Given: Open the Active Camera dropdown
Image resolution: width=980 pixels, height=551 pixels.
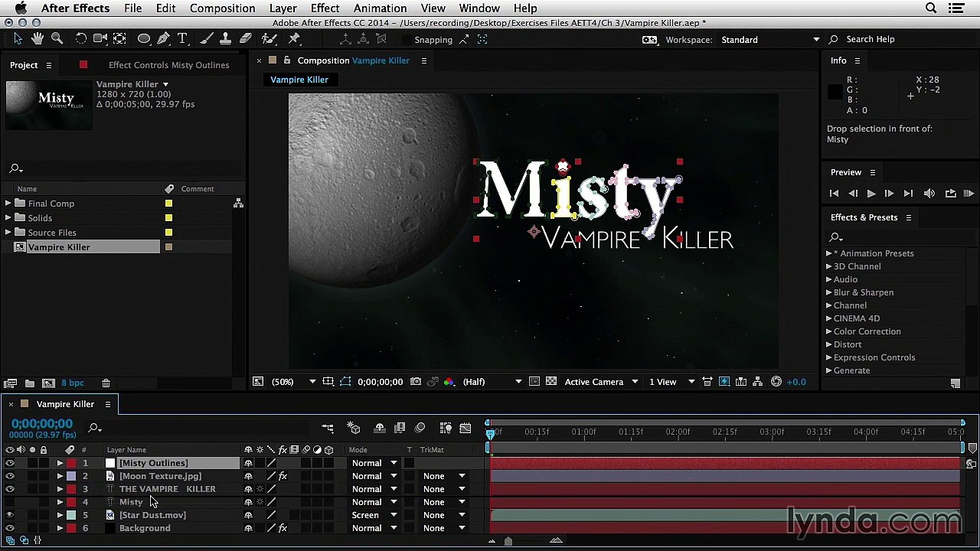Looking at the screenshot, I should pyautogui.click(x=601, y=382).
